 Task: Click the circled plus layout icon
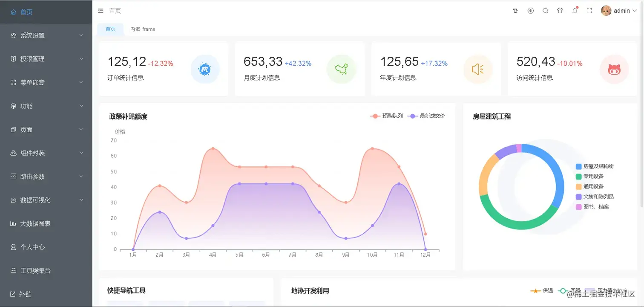[x=530, y=10]
